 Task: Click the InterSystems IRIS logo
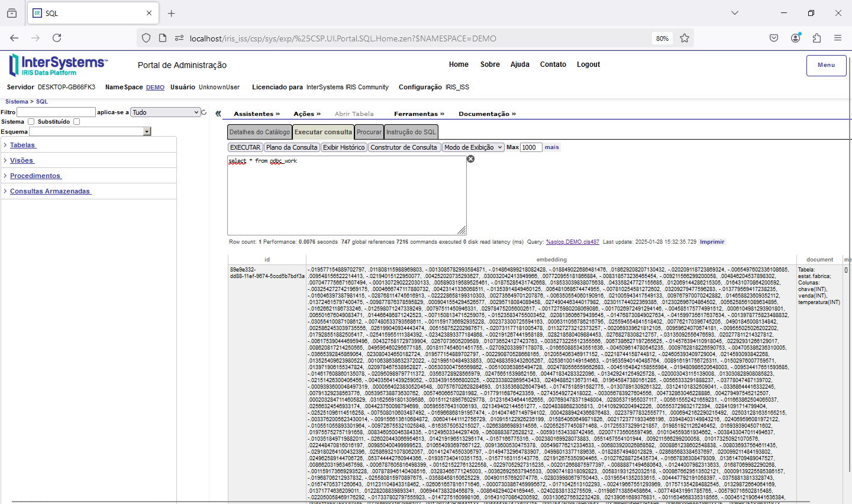tap(58, 65)
